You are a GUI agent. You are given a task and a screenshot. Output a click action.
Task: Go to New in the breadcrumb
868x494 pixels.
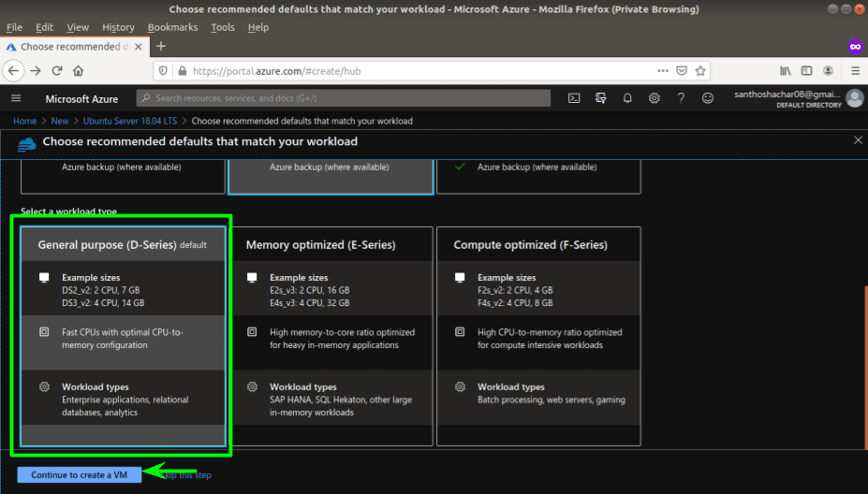(x=60, y=121)
